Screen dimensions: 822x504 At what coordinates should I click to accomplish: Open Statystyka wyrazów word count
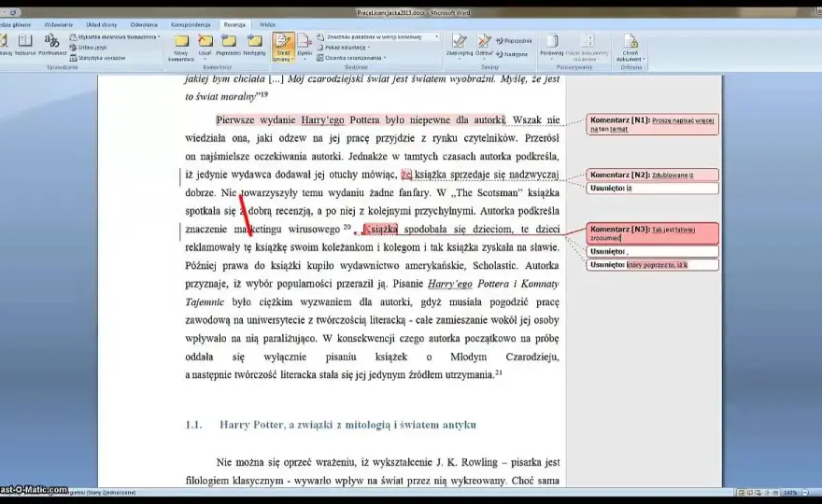tap(97, 58)
